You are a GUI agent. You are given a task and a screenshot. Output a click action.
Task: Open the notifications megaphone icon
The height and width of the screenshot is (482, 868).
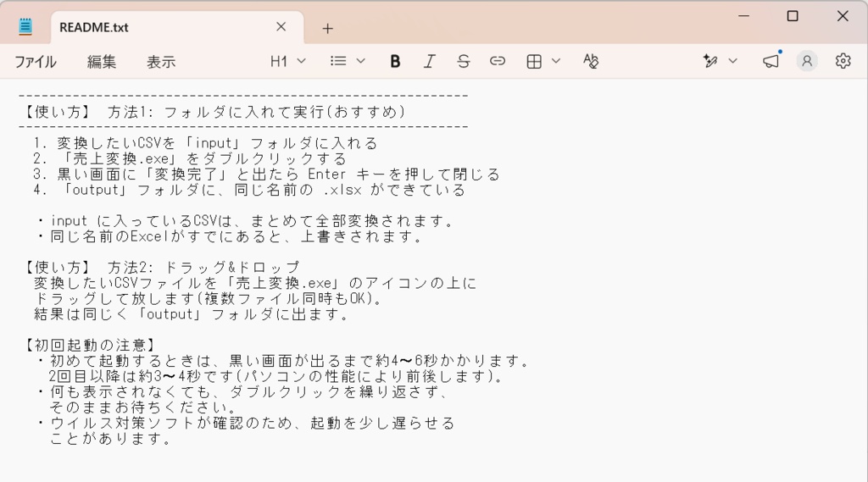pyautogui.click(x=771, y=61)
